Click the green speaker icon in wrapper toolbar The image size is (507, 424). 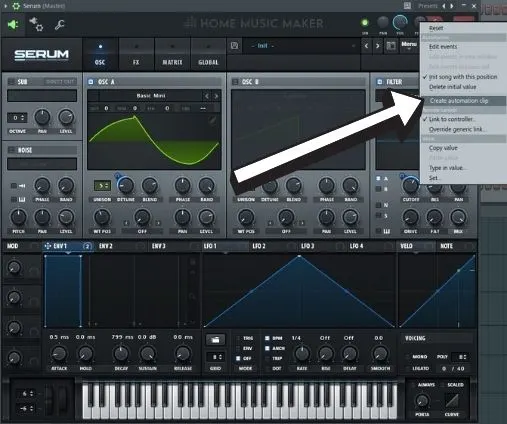pos(13,25)
